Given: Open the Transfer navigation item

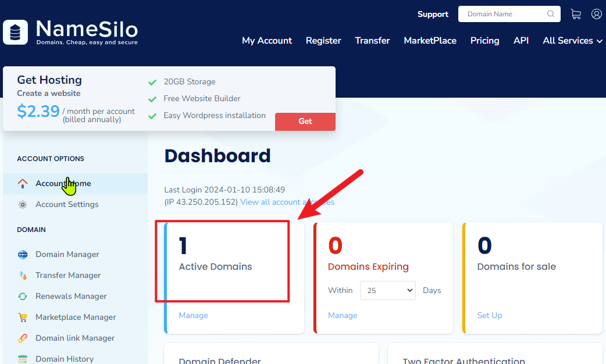Looking at the screenshot, I should [x=372, y=41].
